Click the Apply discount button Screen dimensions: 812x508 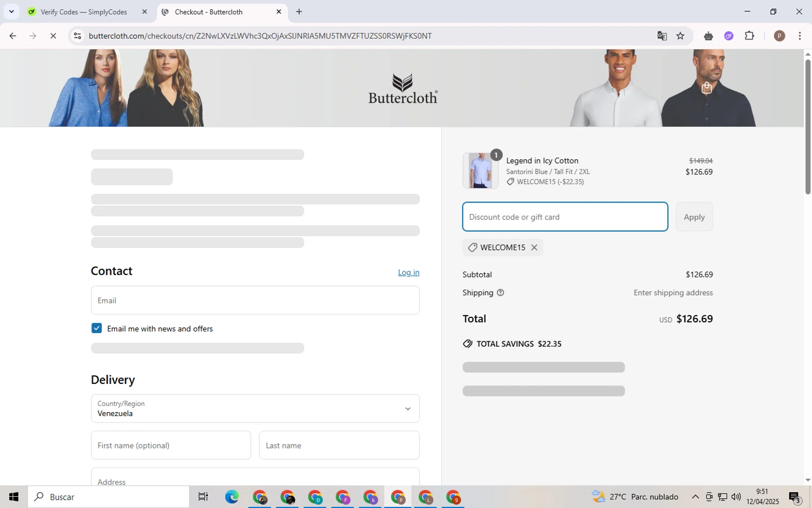pos(694,217)
